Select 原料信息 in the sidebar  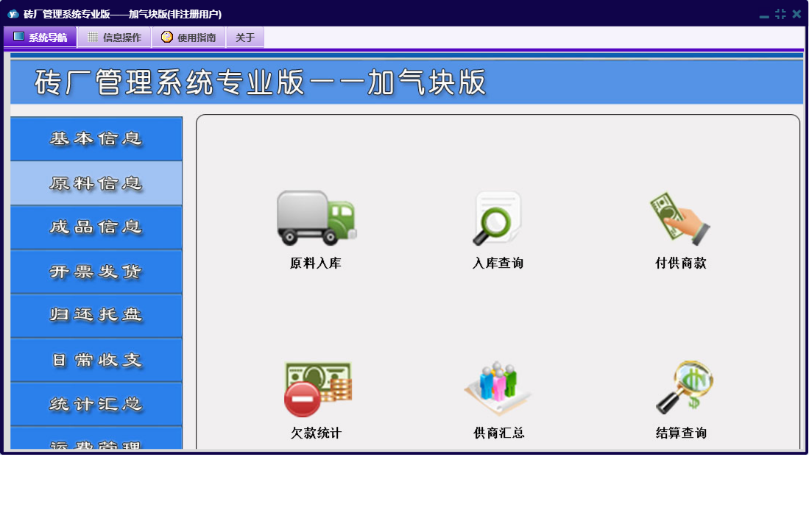pos(96,183)
